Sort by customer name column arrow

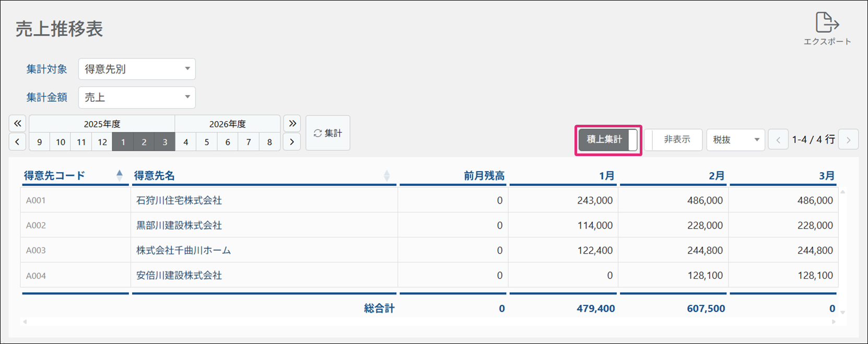click(386, 175)
